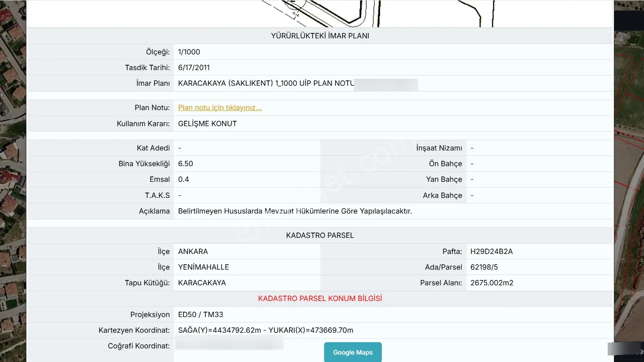Screen dimensions: 644x362
Task: Select the Bina Yüksekliği value 6.50
Action: [x=185, y=164]
